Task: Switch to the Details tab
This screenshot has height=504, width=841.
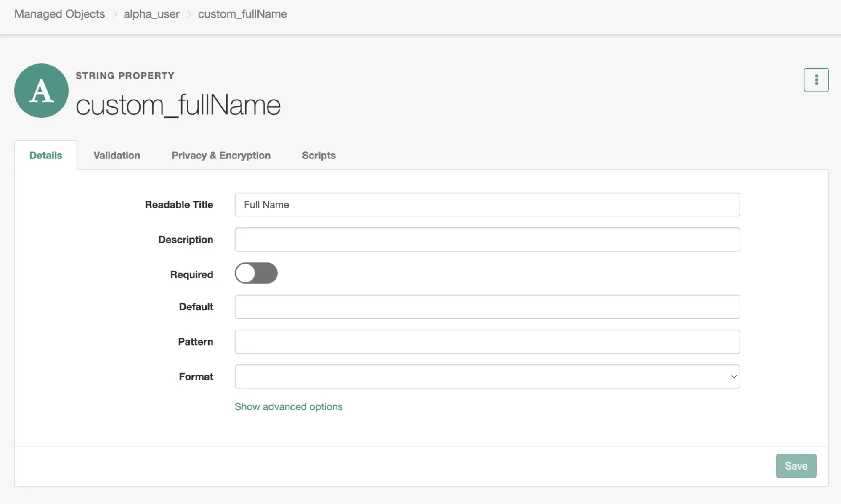Action: (x=45, y=156)
